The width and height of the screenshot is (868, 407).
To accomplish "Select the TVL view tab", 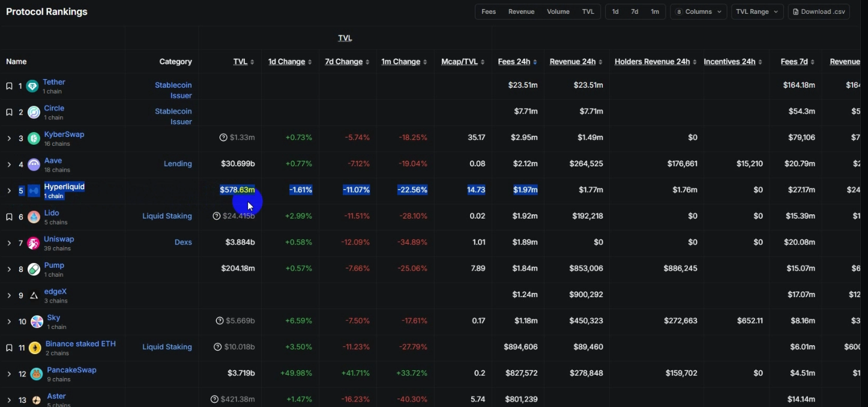I will [588, 11].
